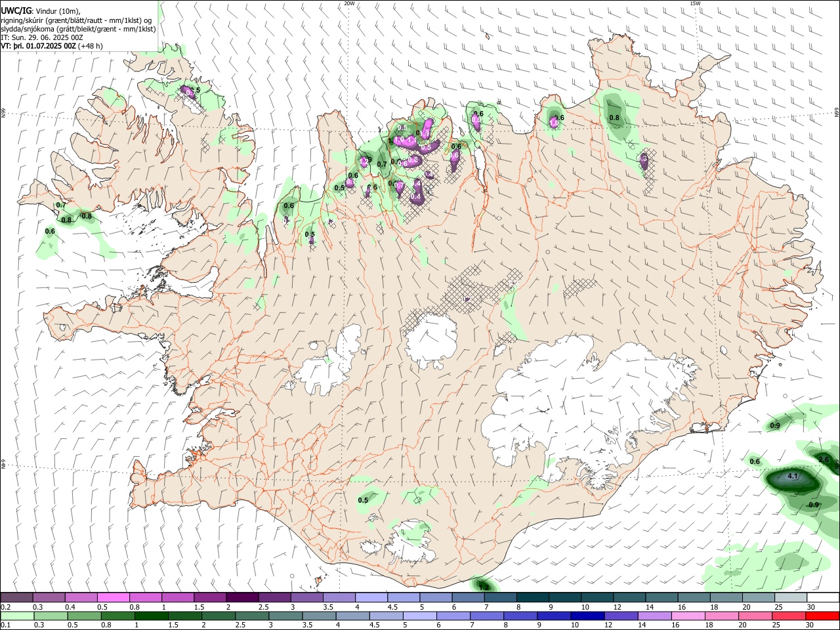Select the dusky purple 0.2 swatch, upper legend row
Image resolution: width=840 pixels, height=630 pixels.
pos(17,597)
